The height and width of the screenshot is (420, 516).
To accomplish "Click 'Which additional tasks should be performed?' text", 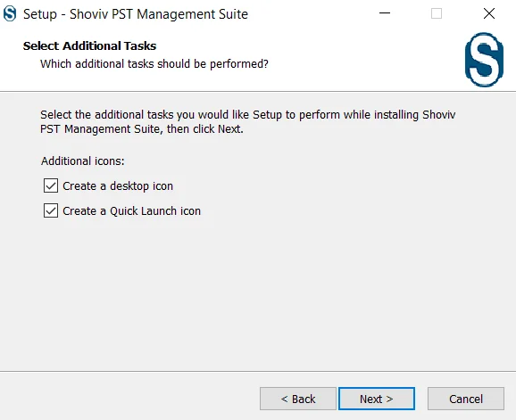I will coord(154,63).
